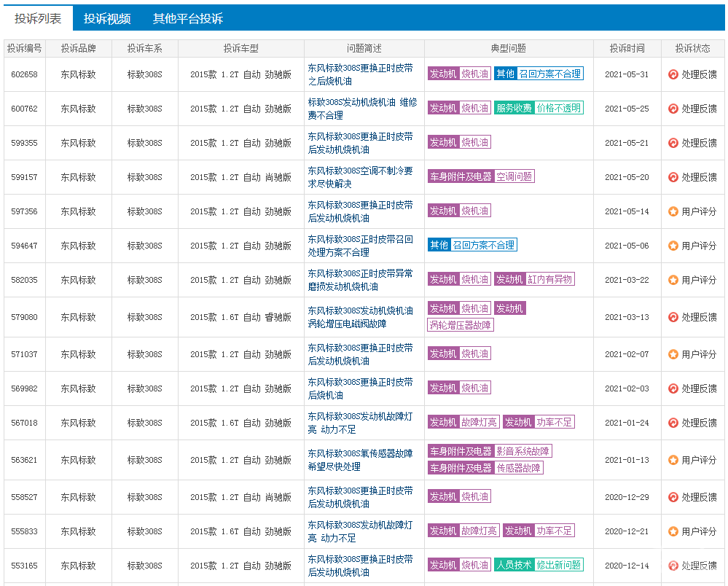Open complaint link 东风标致308S正时皮带召回处理方案不合理
The image size is (728, 586).
360,246
